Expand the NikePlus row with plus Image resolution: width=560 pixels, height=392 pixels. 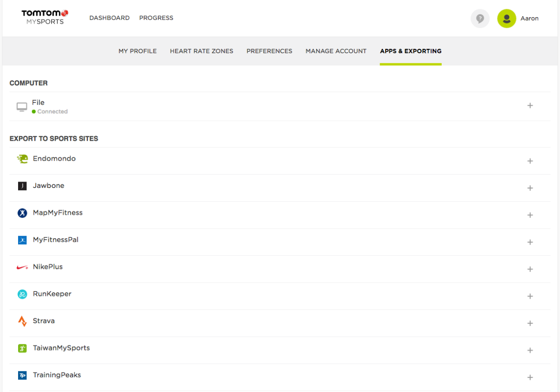530,269
